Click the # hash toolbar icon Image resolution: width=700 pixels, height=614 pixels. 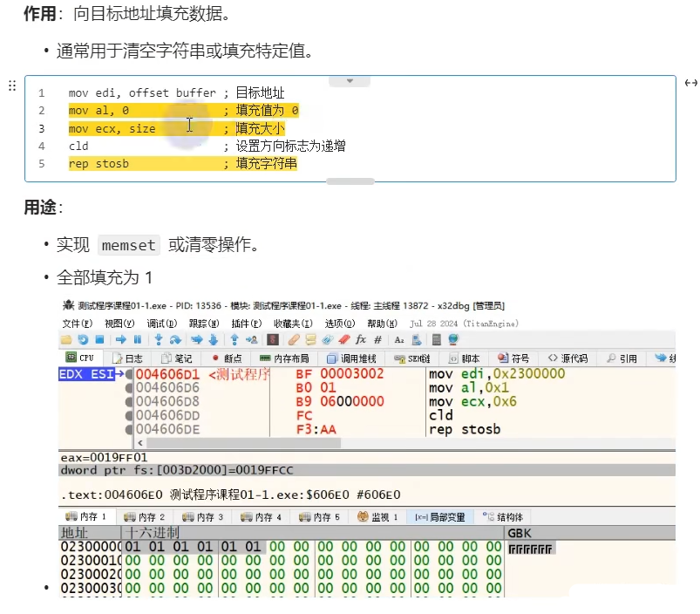point(377,339)
